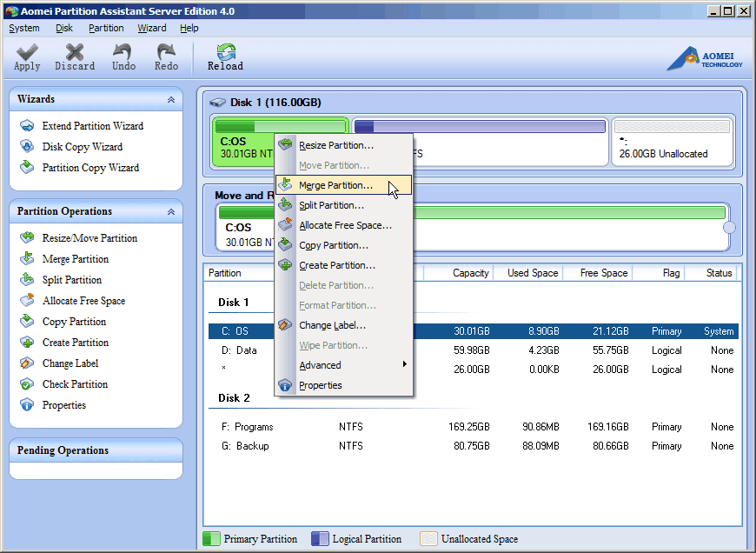Click Allocate Free Space icon in context menu
Screen dimensions: 756x553
pyautogui.click(x=285, y=224)
